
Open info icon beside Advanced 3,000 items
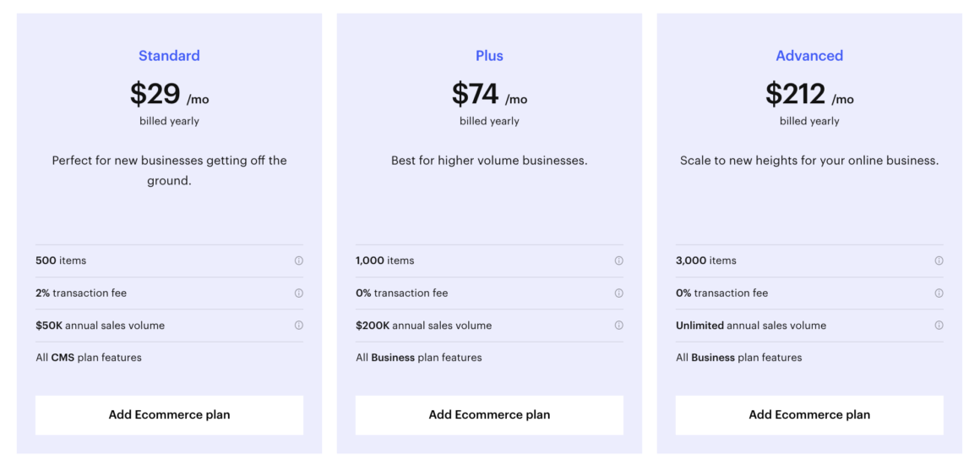pos(939,260)
